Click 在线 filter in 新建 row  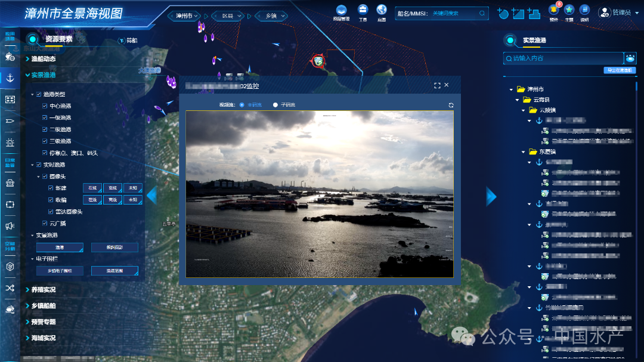click(x=92, y=188)
